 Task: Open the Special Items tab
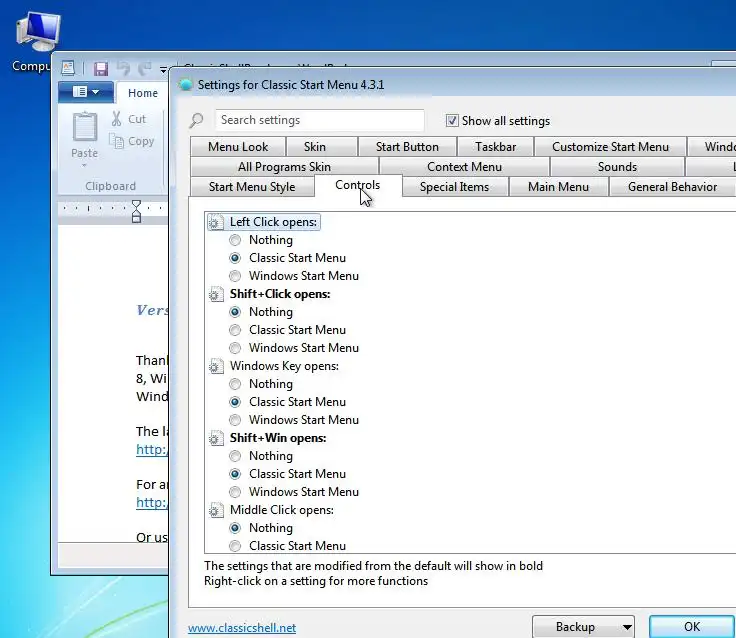pos(454,187)
